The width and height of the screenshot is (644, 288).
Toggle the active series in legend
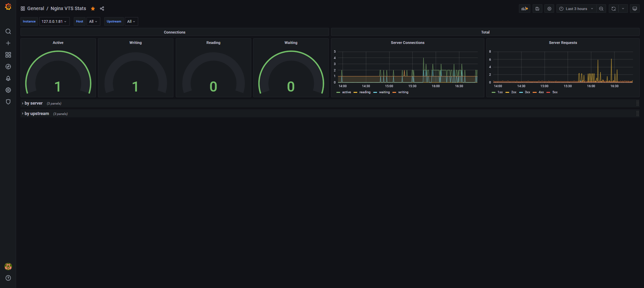click(346, 92)
